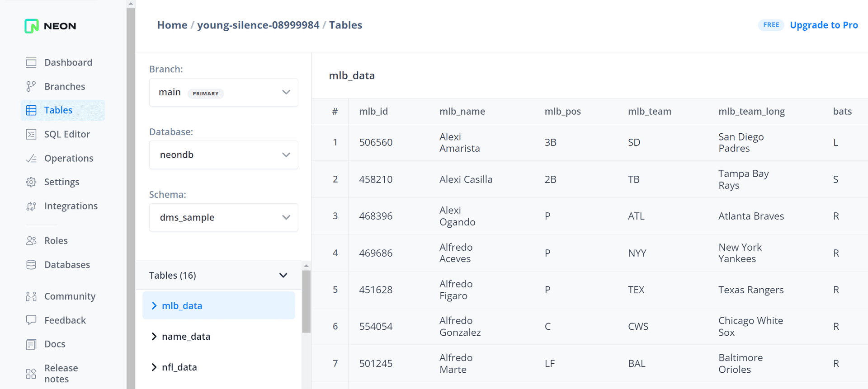Open the Schema dropdown showing dms_sample

point(223,217)
